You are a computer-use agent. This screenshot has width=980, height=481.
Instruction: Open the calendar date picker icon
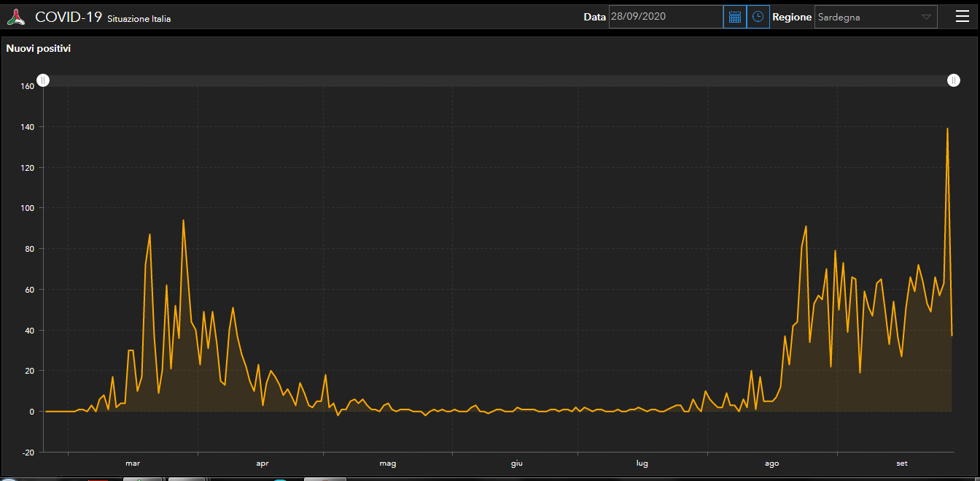[734, 17]
